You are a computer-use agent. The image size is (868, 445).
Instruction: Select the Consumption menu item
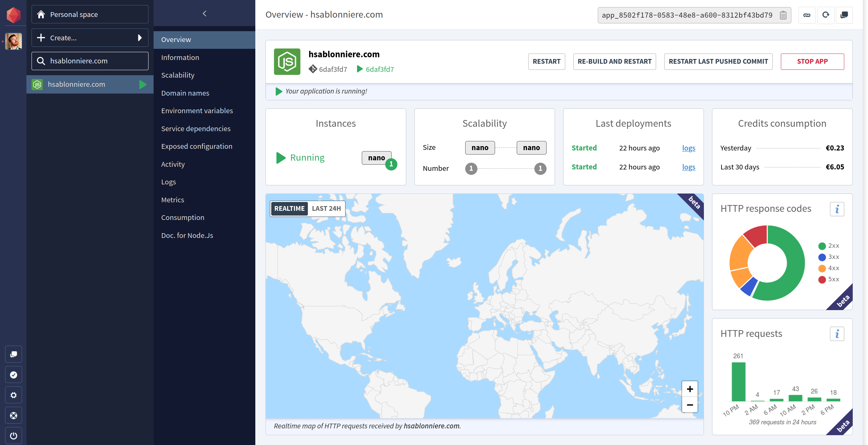182,217
